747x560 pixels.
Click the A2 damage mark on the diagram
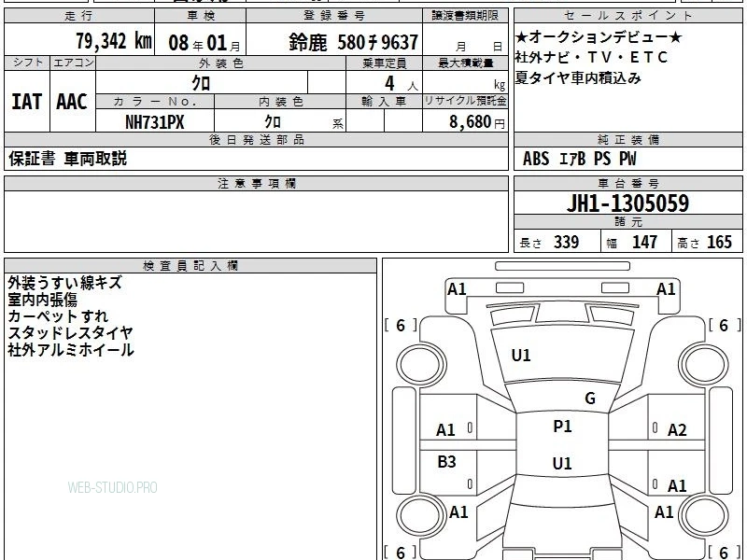(677, 430)
